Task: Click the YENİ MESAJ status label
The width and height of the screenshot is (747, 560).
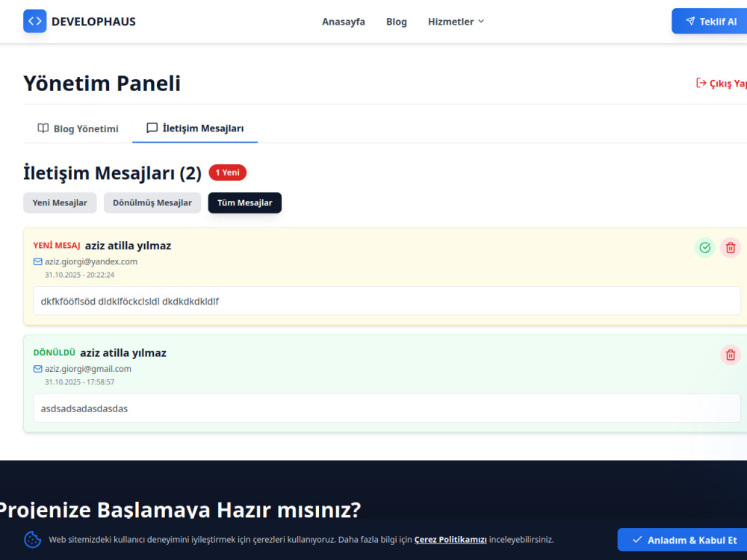Action: (x=57, y=246)
